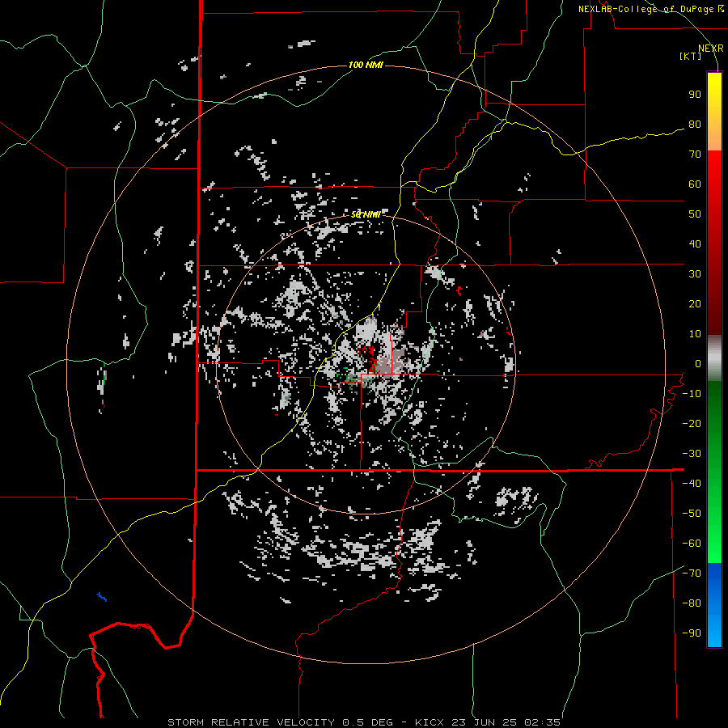Click the Storm Relative Velocity caption text
The width and height of the screenshot is (728, 728).
(363, 722)
